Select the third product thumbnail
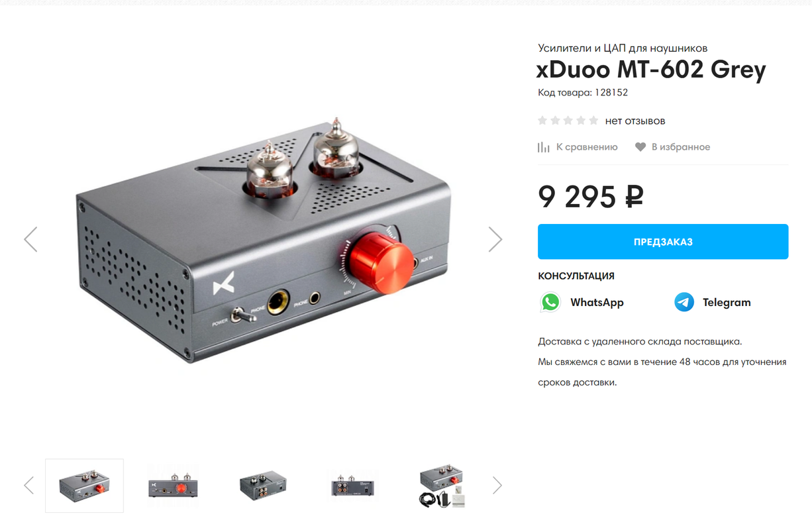Viewport: 812px width, 530px height. [263, 486]
